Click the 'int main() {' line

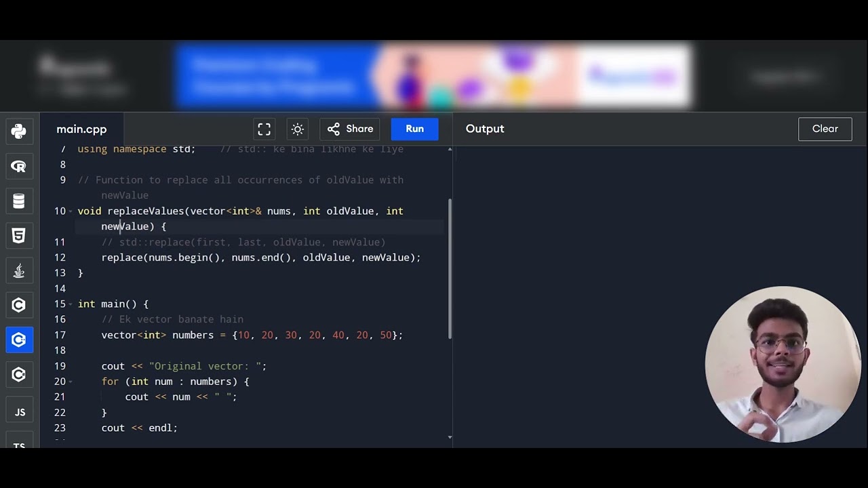click(113, 304)
